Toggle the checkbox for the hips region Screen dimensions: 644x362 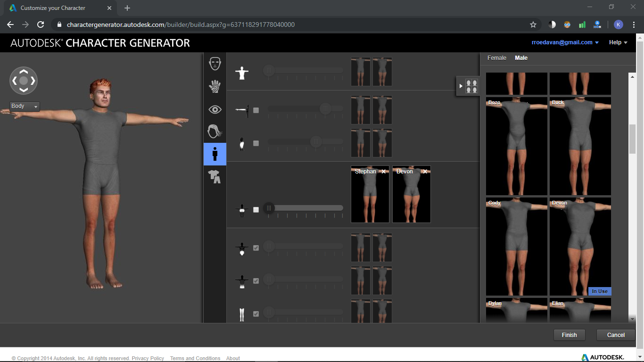(256, 248)
